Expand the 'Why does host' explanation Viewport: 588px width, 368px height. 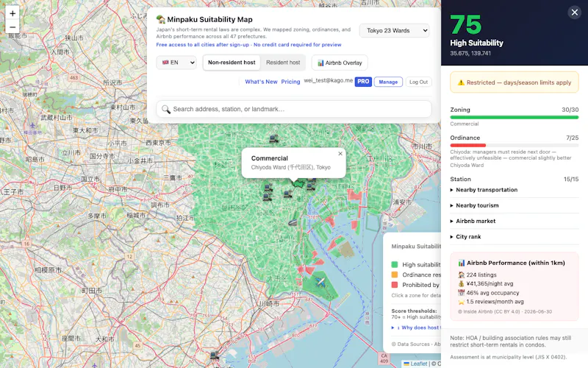(416, 328)
